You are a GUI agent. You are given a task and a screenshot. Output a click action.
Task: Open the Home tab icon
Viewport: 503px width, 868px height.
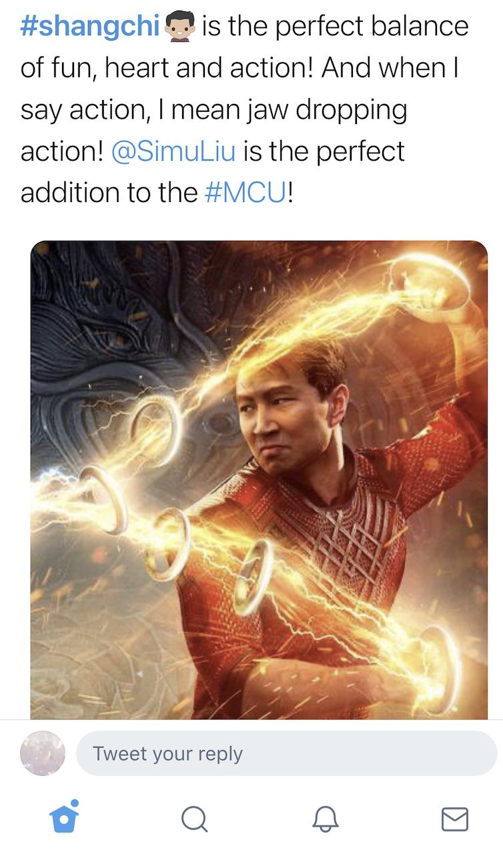point(64,817)
